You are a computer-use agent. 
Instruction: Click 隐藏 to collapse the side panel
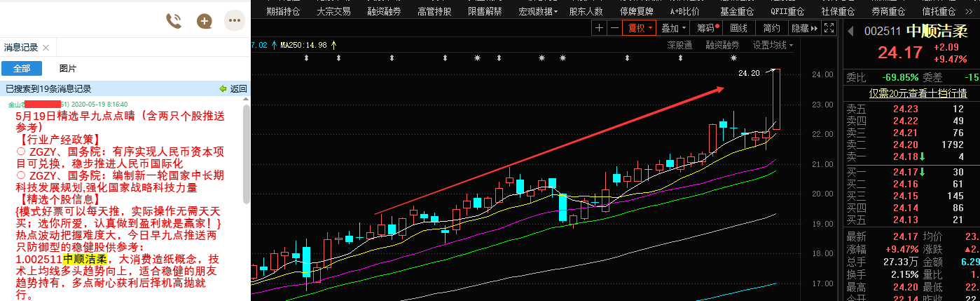[804, 28]
